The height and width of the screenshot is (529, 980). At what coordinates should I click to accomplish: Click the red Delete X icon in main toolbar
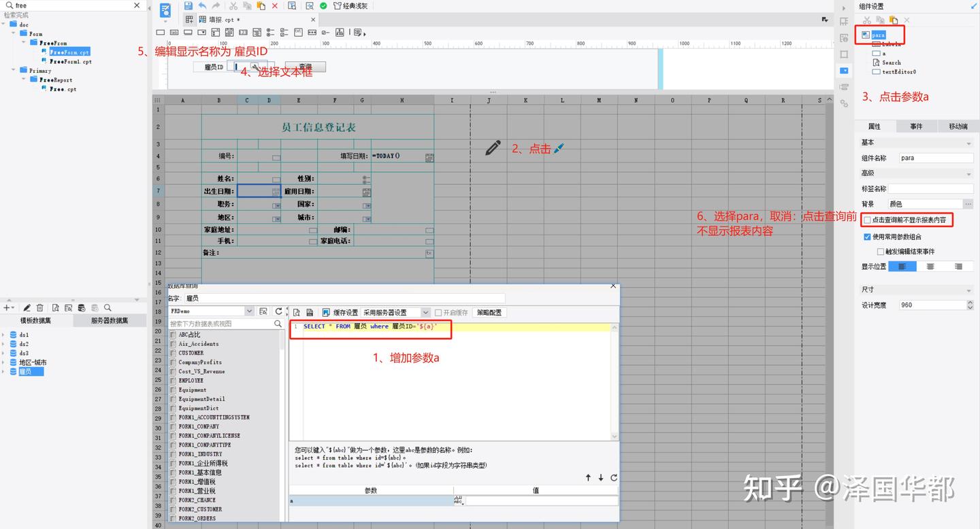pos(275,5)
